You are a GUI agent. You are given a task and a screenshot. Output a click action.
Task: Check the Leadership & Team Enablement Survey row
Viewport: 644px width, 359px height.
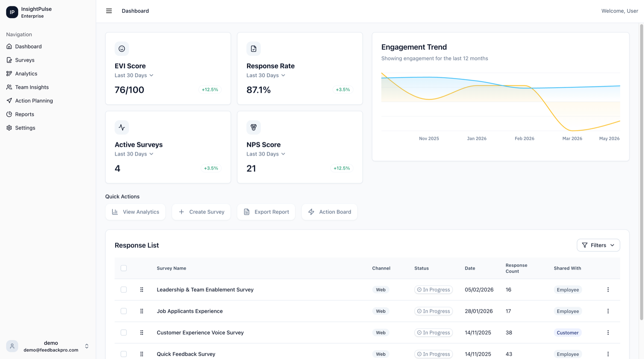point(124,290)
